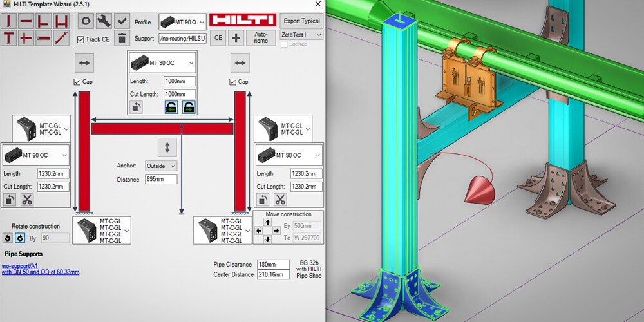The image size is (644, 322).
Task: Select the diagonal brace template
Action: (61, 38)
